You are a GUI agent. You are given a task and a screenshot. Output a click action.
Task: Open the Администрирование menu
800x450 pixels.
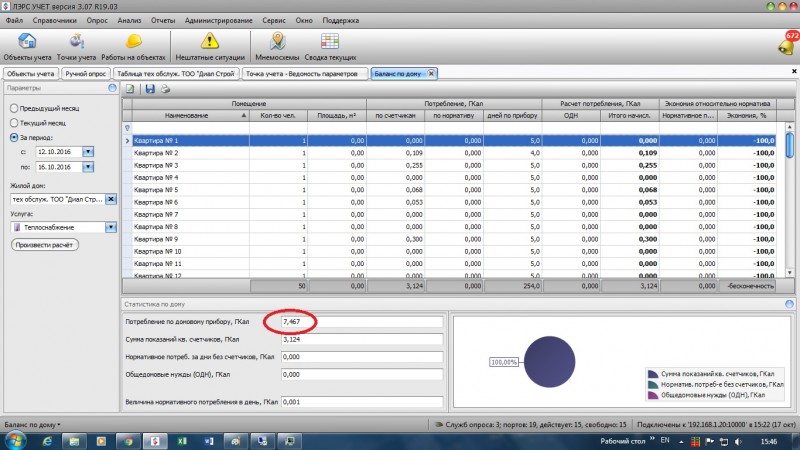click(218, 20)
